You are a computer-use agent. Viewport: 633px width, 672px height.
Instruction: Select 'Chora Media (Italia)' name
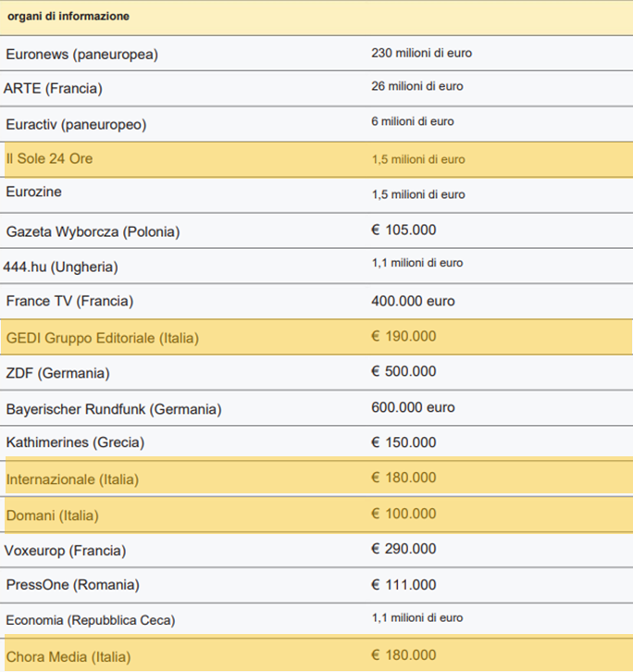click(68, 657)
